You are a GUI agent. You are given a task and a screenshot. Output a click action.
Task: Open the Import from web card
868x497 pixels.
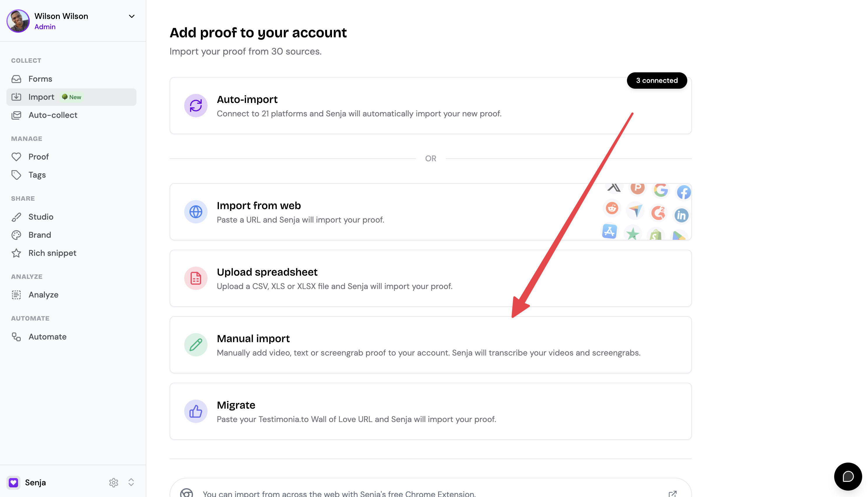[x=431, y=212]
